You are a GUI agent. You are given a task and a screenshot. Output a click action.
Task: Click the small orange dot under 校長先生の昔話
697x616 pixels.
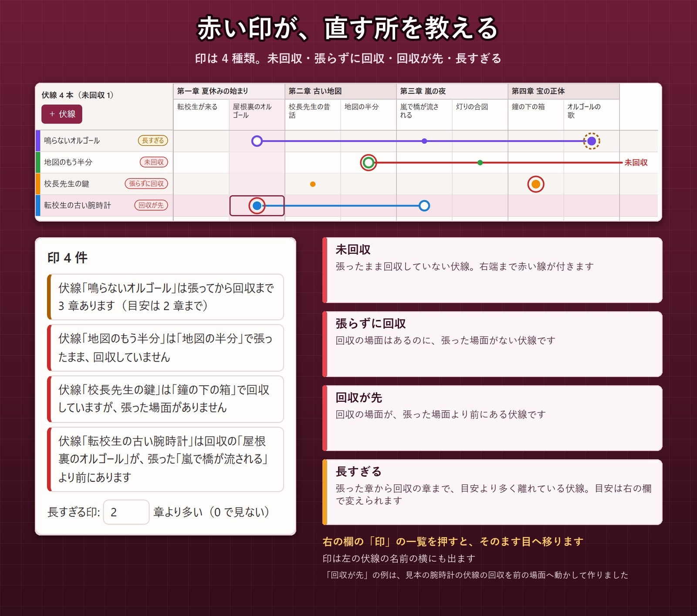[313, 184]
